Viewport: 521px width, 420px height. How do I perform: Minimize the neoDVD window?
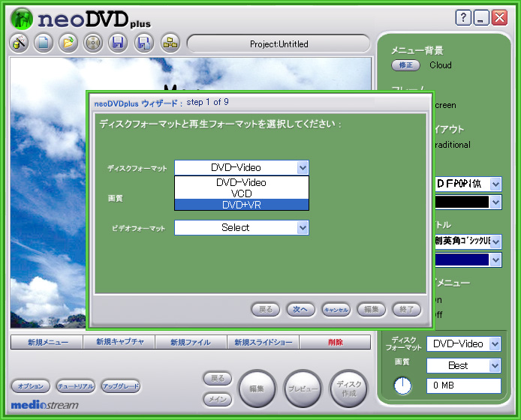[x=481, y=17]
